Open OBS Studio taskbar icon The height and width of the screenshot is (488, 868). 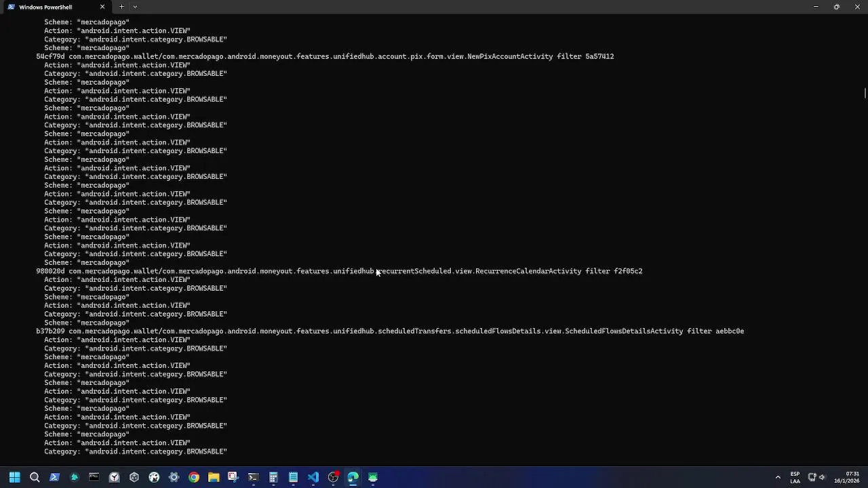[333, 477]
